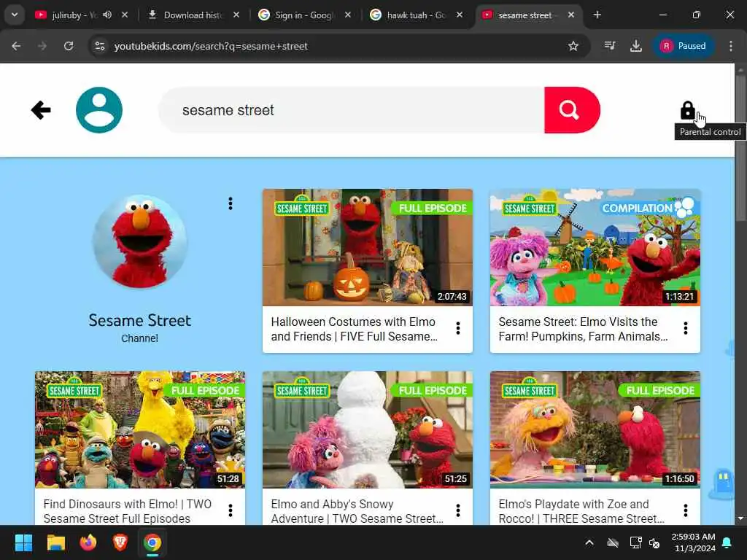Open options menu for Halloween Costumes video
Screen dimensions: 747x560
(x=458, y=328)
